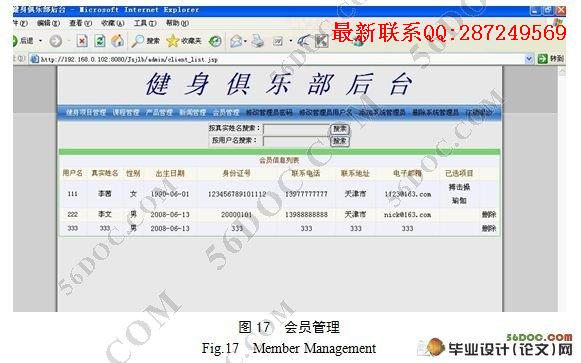Click email nick@163.com cell
The height and width of the screenshot is (363, 581).
click(407, 214)
